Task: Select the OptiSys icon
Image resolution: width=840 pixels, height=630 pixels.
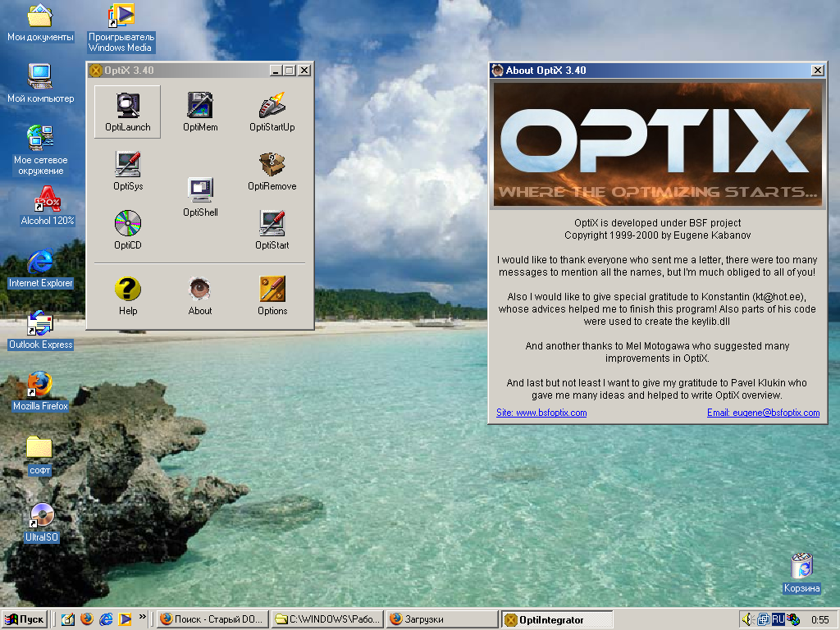Action: 128,170
